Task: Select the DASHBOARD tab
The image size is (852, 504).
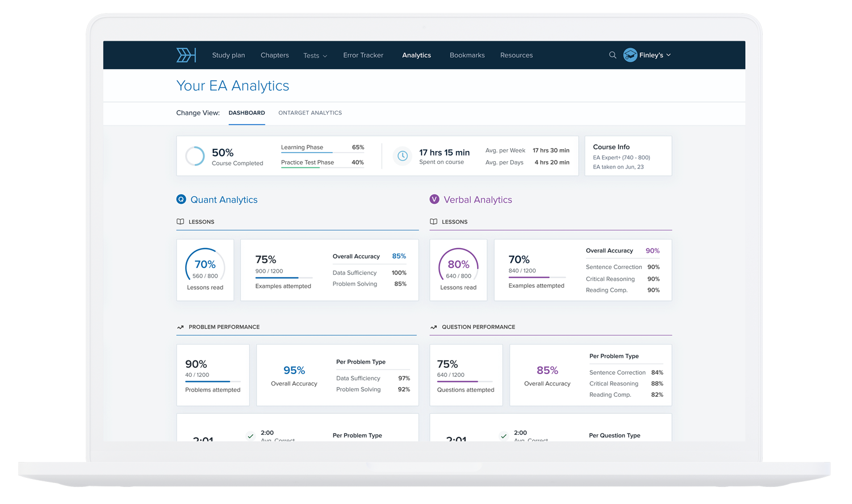Action: tap(247, 113)
